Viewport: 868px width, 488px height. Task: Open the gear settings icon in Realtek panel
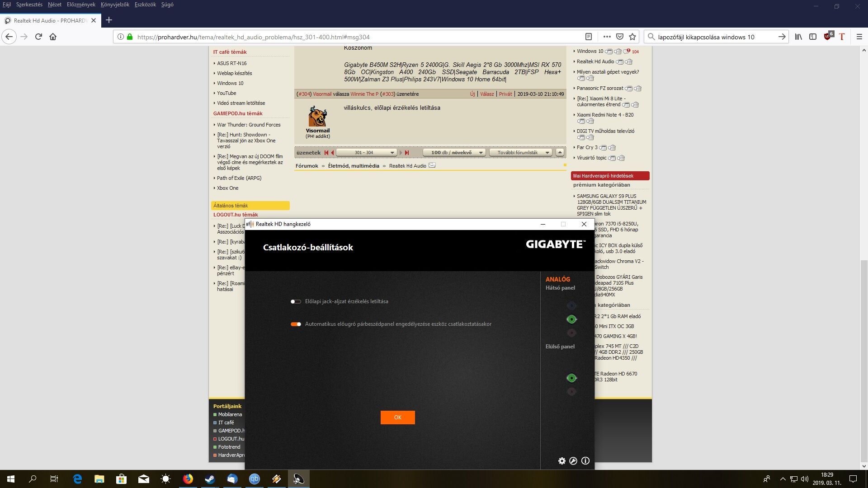(561, 461)
